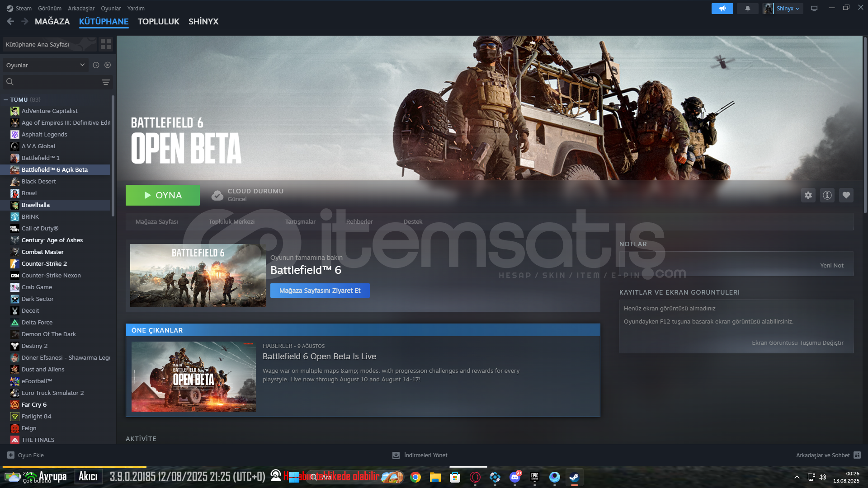The width and height of the screenshot is (868, 488).
Task: Open advanced filter options icon
Action: [x=105, y=82]
